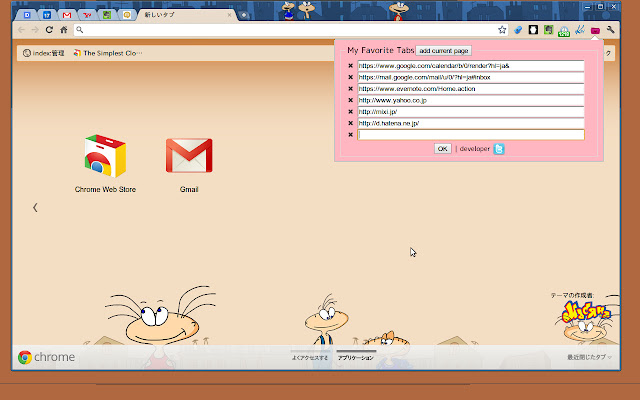Open a new tab with plus button

click(x=244, y=15)
